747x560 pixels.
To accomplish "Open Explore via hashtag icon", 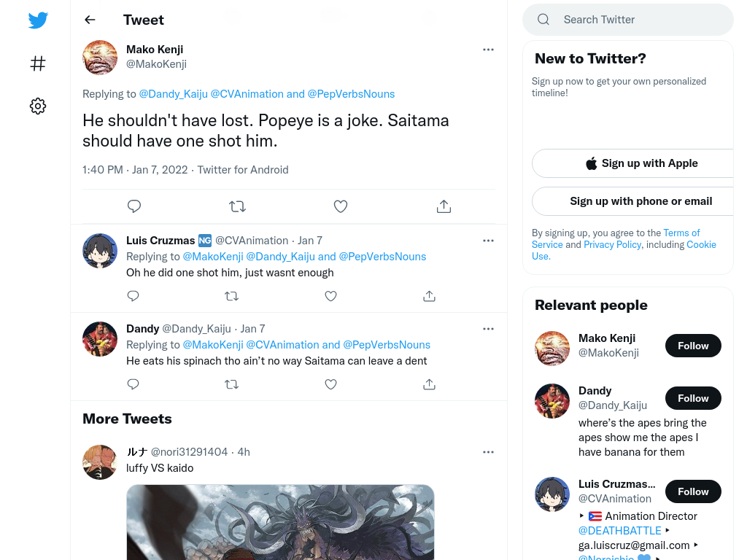I will pyautogui.click(x=38, y=63).
